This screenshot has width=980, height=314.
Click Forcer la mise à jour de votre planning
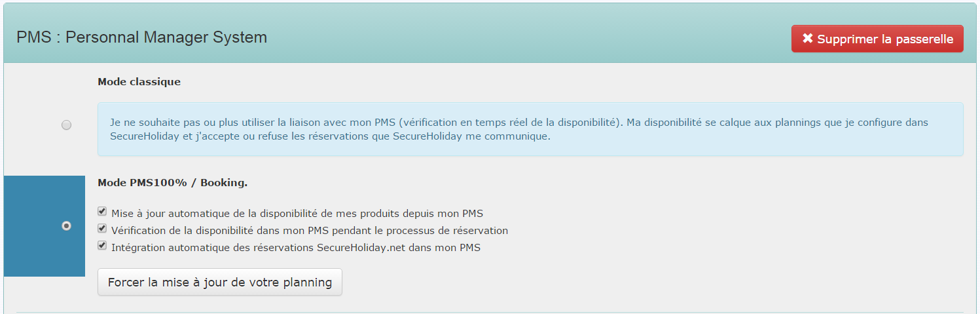click(x=220, y=282)
